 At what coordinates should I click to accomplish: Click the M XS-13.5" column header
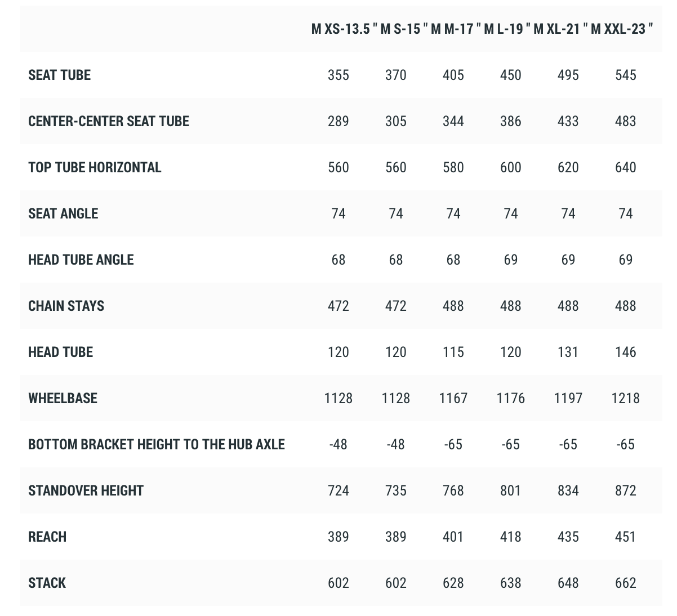[344, 29]
